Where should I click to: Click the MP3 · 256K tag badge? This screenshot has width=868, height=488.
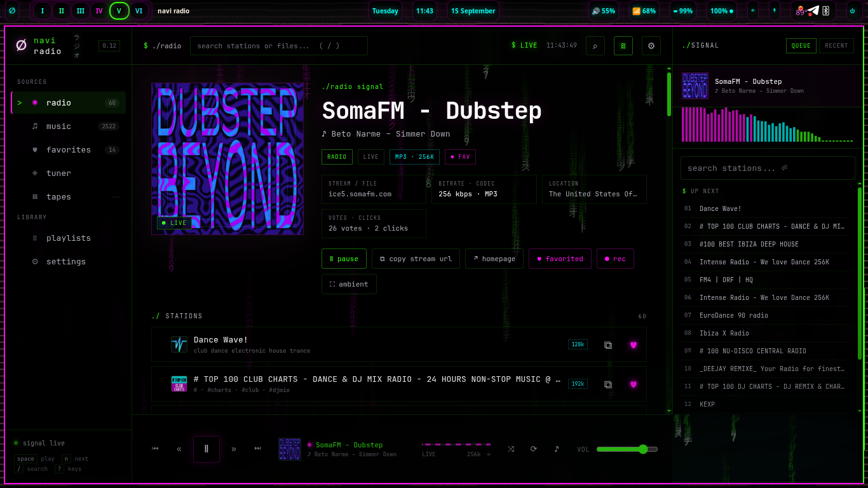pos(414,157)
